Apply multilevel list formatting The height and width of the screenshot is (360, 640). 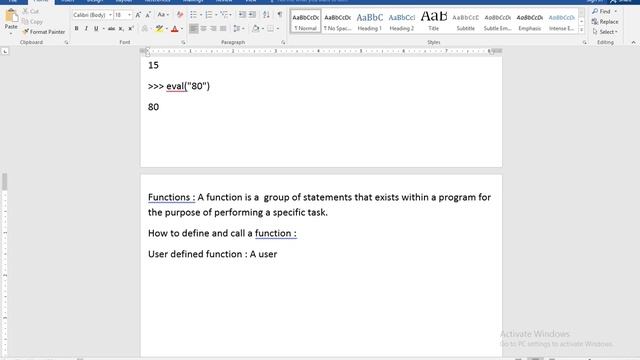[224, 15]
